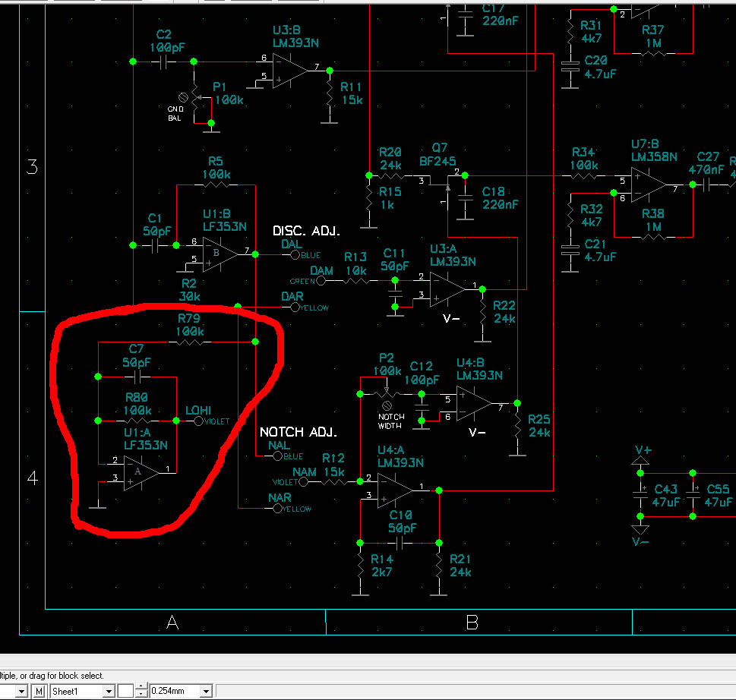Click the M button in bottom toolbar
The height and width of the screenshot is (700, 736).
click(x=39, y=691)
